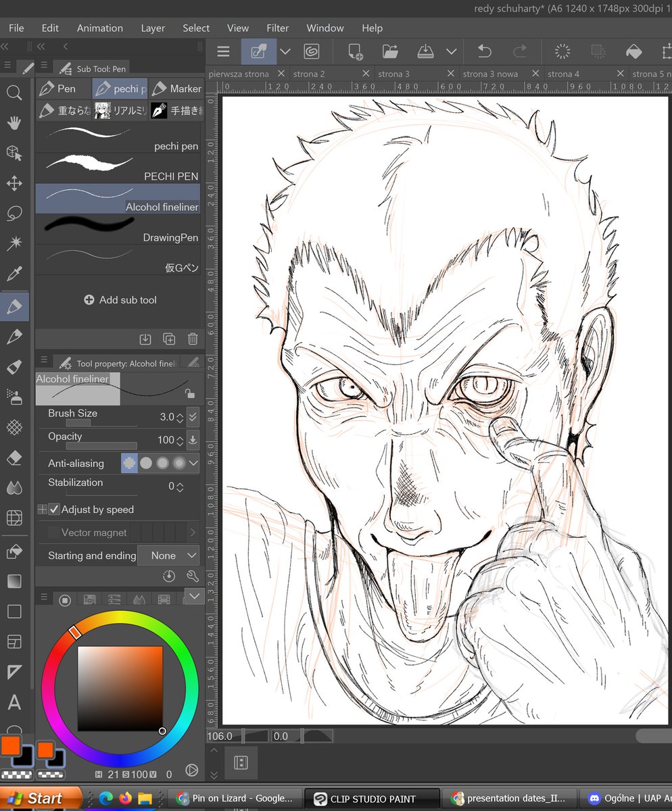Screen dimensions: 672x811
Task: Select the Move layer tool
Action: click(x=14, y=183)
